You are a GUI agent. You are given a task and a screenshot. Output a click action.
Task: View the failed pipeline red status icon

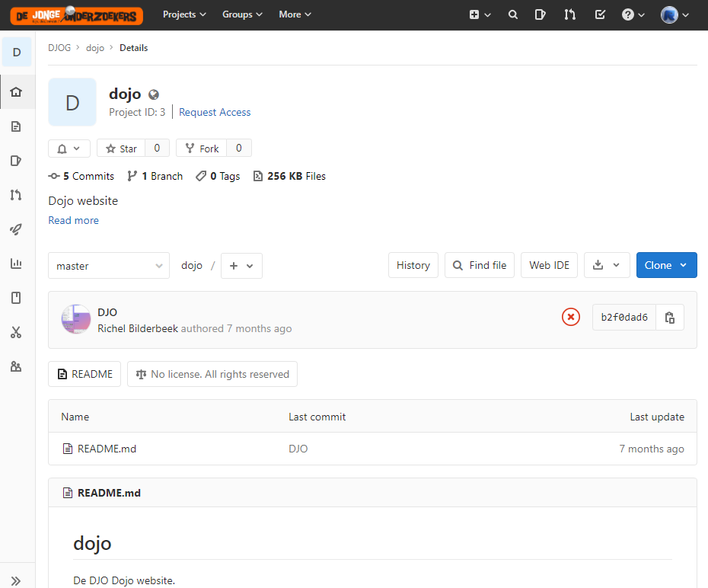[x=571, y=317]
